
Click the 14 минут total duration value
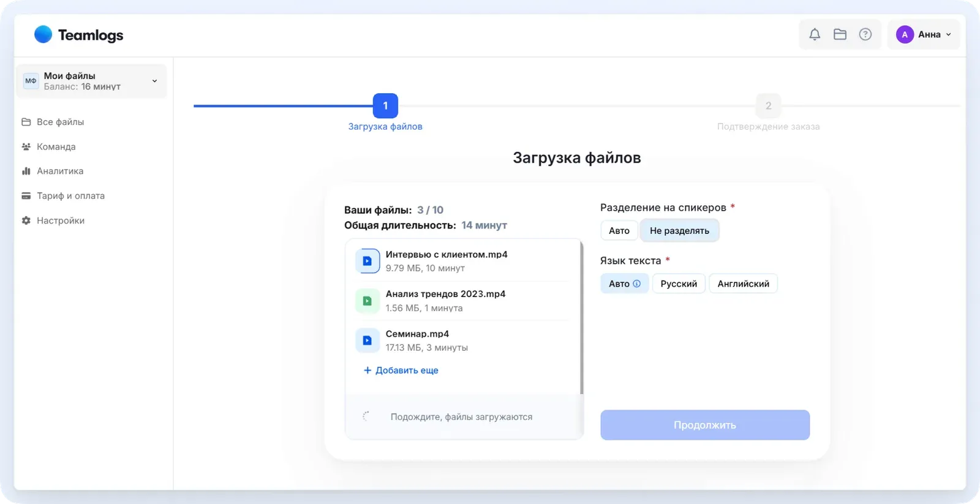tap(484, 225)
